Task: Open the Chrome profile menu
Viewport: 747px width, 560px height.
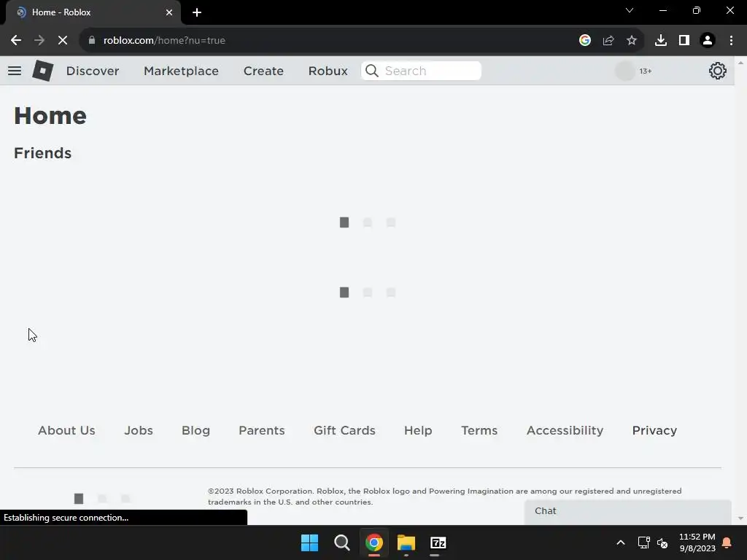Action: (x=708, y=41)
